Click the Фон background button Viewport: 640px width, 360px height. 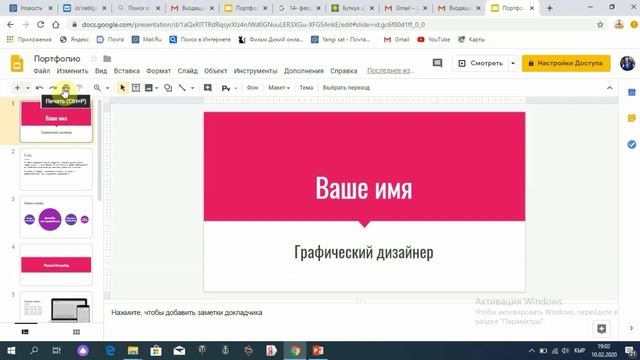(x=252, y=88)
